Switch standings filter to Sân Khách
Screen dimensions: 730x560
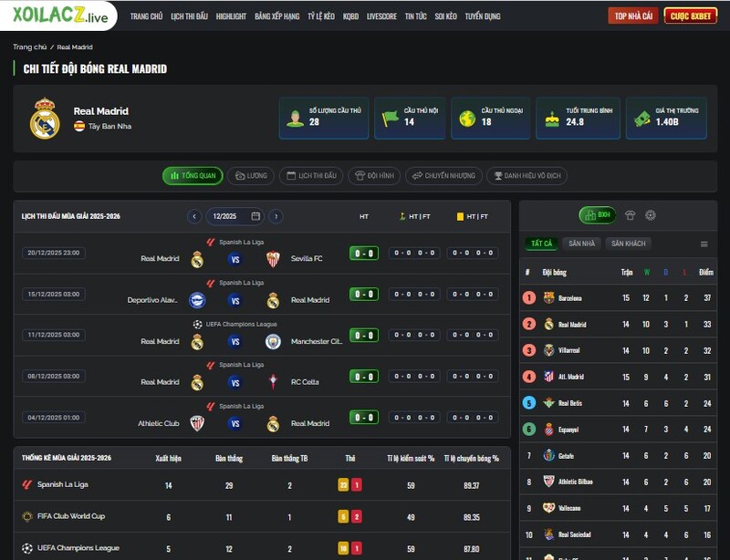tap(628, 244)
